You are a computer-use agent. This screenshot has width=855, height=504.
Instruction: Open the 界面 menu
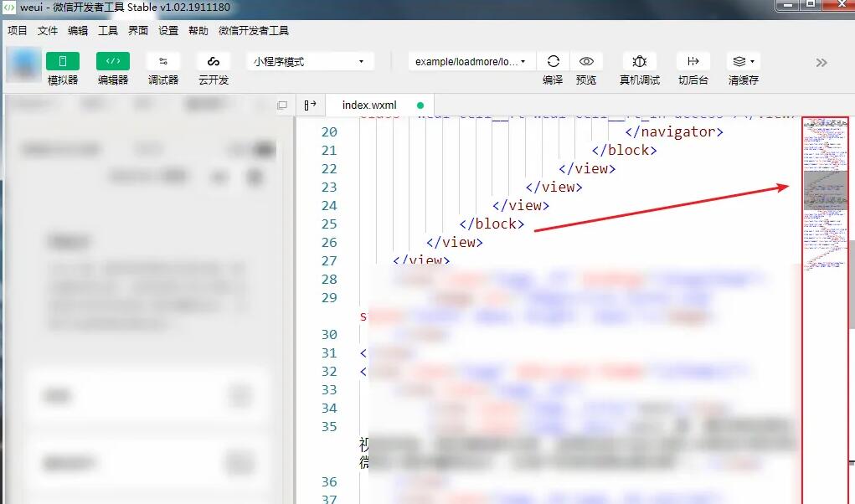coord(138,30)
